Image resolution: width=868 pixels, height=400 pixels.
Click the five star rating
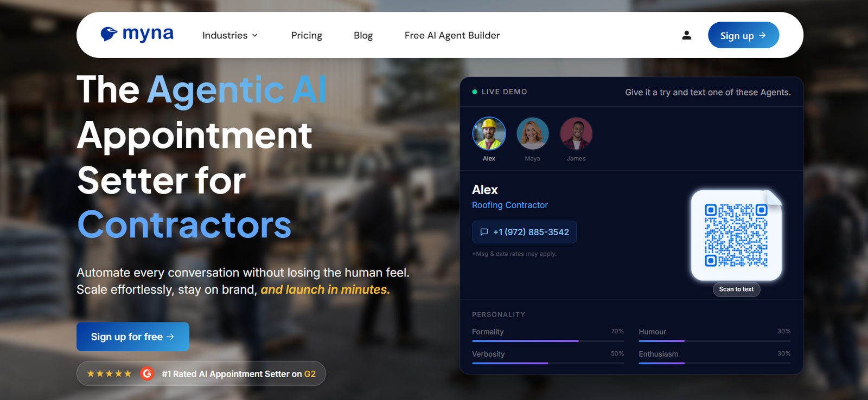[x=109, y=373]
